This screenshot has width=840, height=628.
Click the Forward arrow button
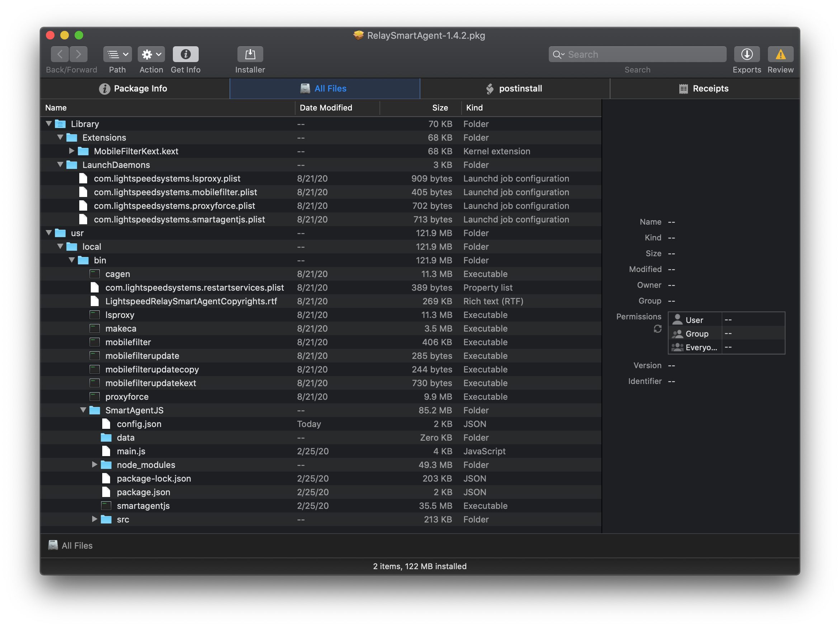[79, 54]
